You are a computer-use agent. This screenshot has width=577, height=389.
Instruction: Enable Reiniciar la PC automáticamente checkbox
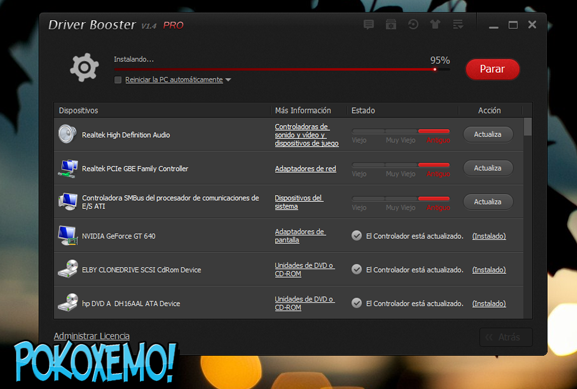118,80
